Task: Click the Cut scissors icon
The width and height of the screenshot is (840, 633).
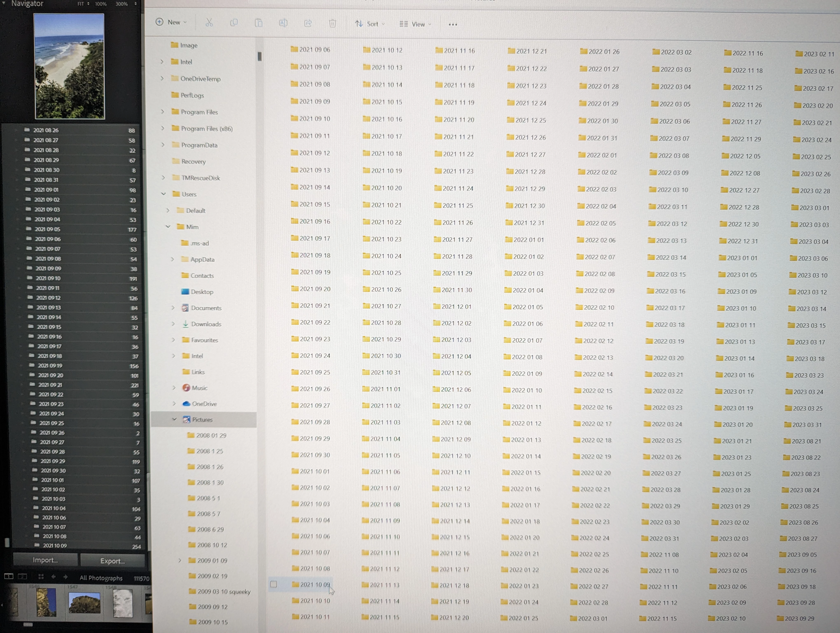Action: 209,23
